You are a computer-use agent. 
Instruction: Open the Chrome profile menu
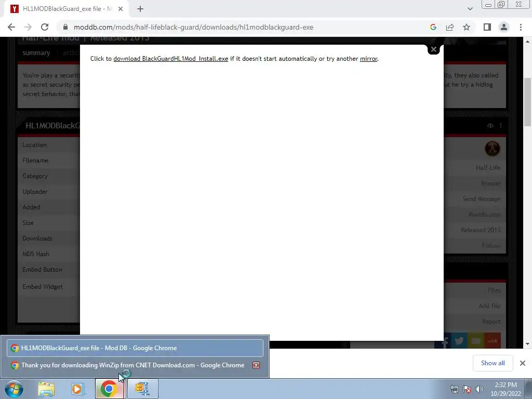[x=504, y=27]
